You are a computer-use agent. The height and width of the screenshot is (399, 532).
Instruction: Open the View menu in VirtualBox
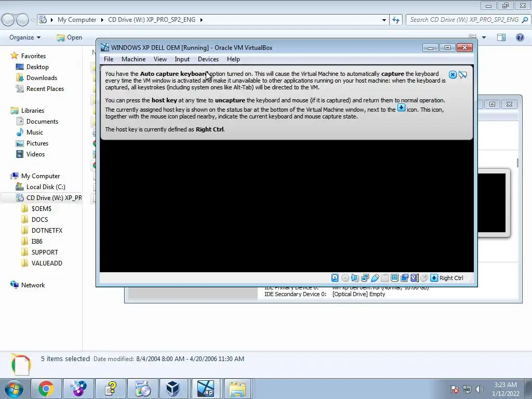[x=160, y=59]
